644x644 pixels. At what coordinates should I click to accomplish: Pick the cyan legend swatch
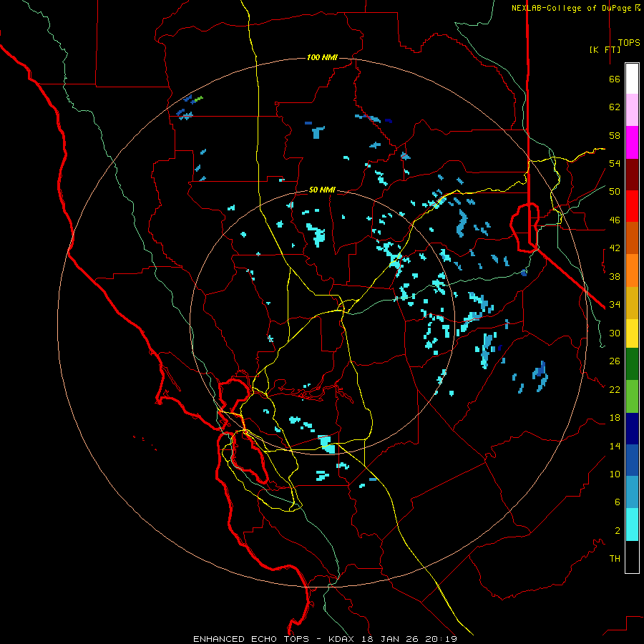pos(632,525)
